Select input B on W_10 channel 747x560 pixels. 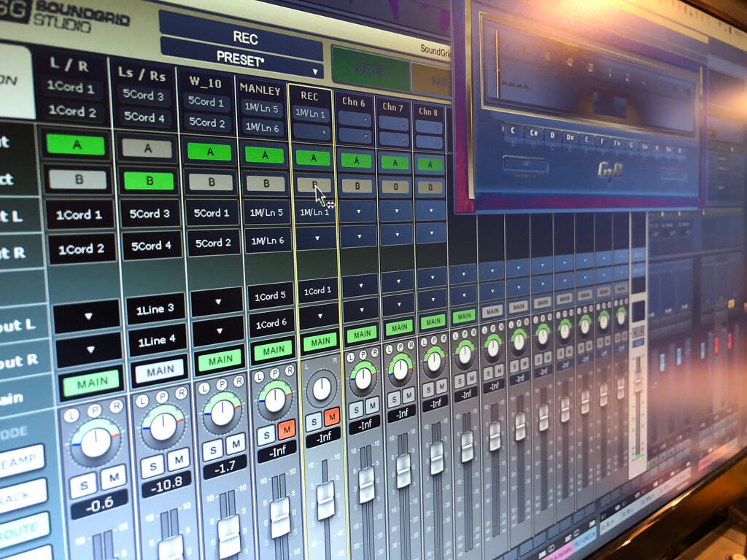point(211,182)
